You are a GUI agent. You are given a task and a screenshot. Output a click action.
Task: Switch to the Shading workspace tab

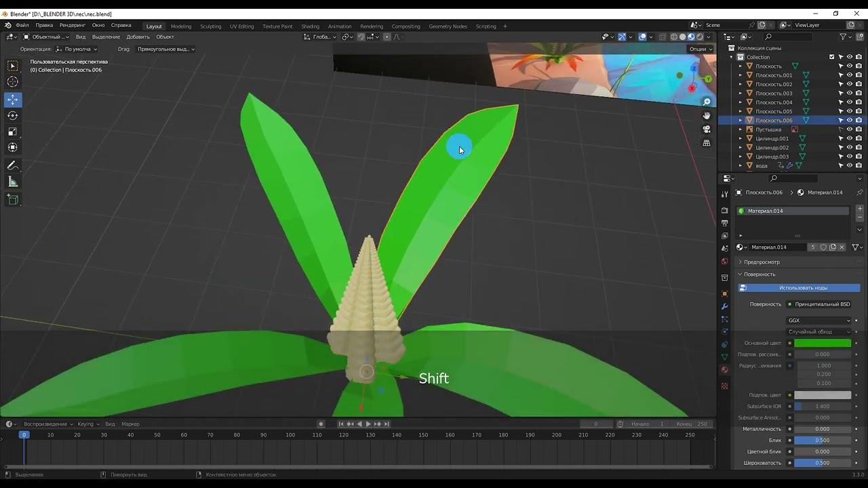pos(310,26)
